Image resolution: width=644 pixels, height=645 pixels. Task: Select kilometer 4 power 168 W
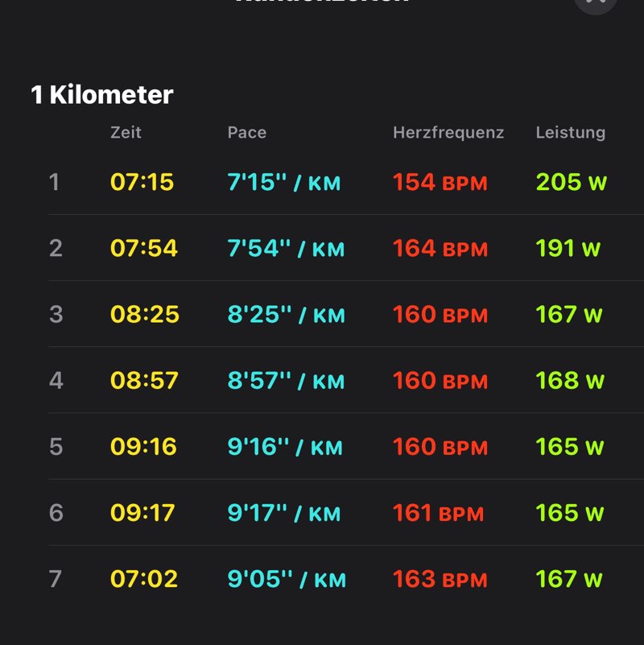pyautogui.click(x=570, y=381)
